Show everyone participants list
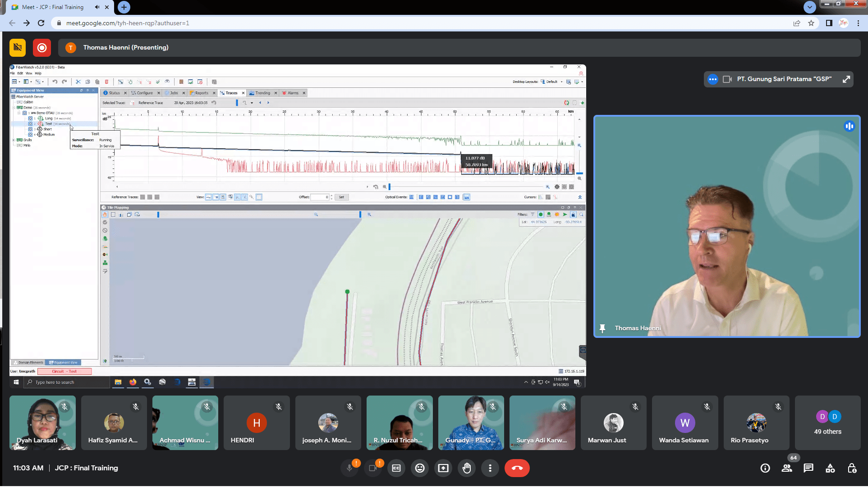The width and height of the screenshot is (868, 487). point(787,468)
